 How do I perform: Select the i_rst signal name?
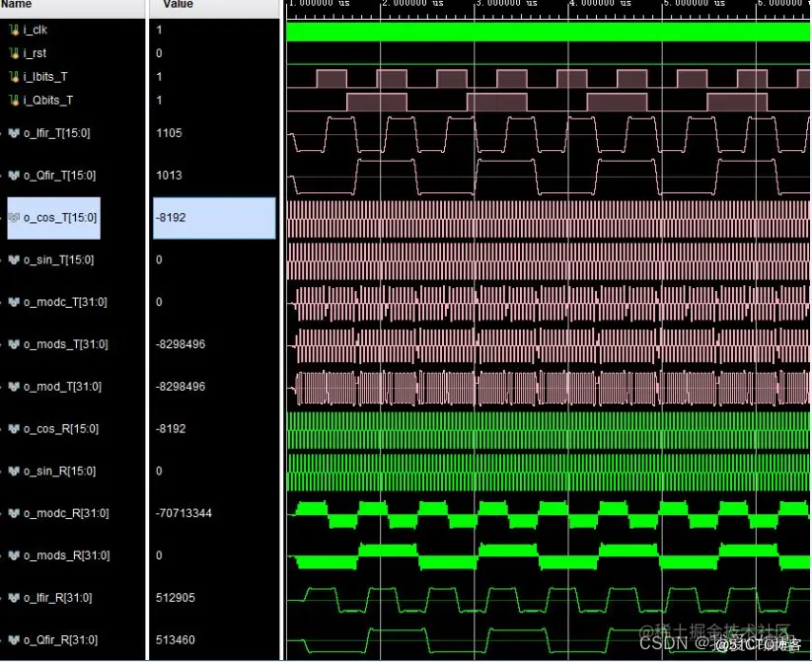click(35, 53)
